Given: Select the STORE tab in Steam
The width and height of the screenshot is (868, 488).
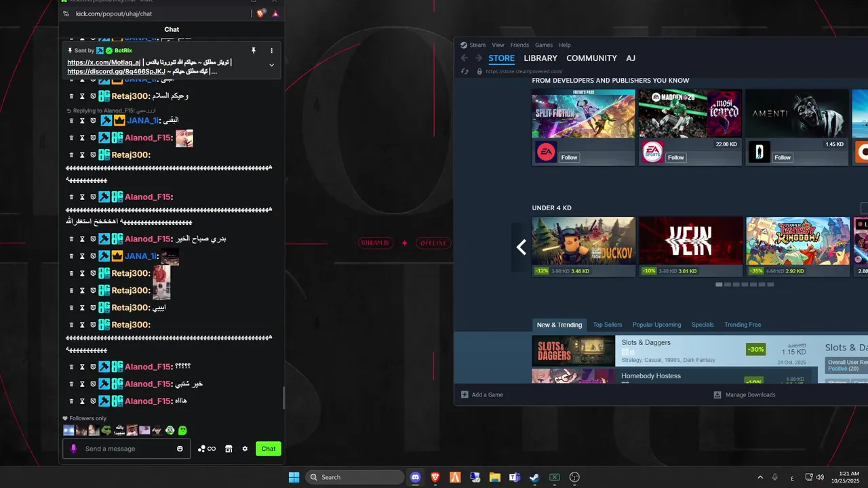Looking at the screenshot, I should tap(502, 58).
